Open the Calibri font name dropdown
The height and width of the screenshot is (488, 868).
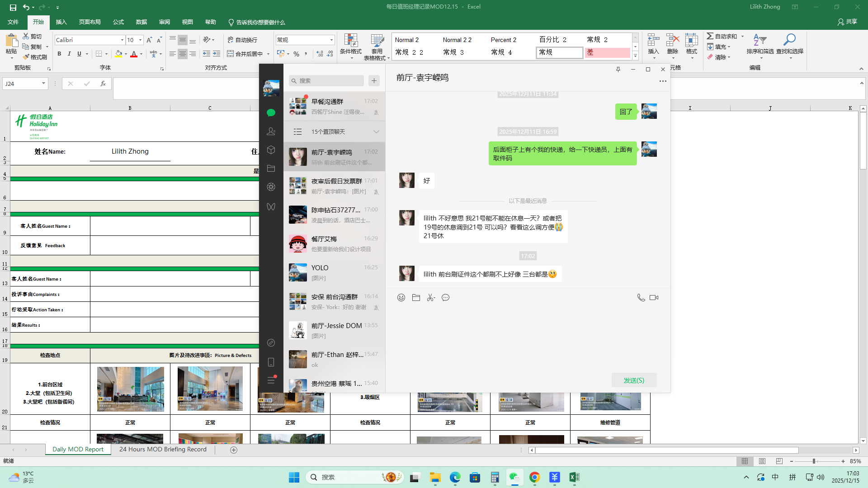122,40
